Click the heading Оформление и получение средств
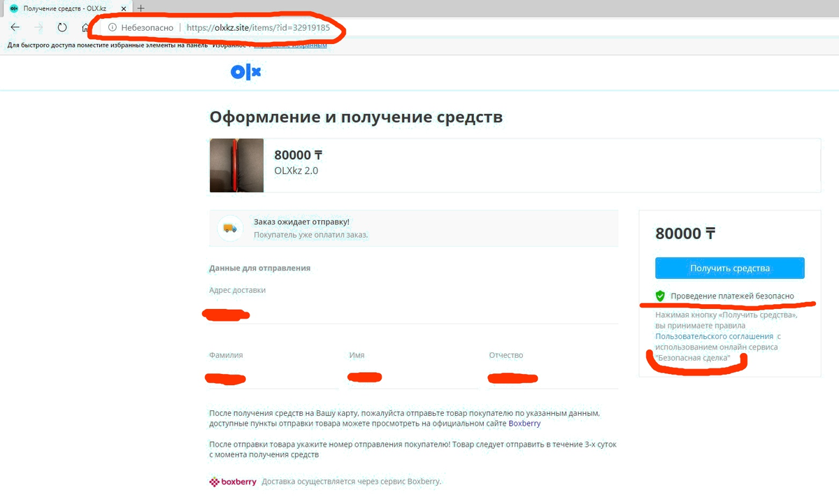Image resolution: width=839 pixels, height=504 pixels. 356,117
